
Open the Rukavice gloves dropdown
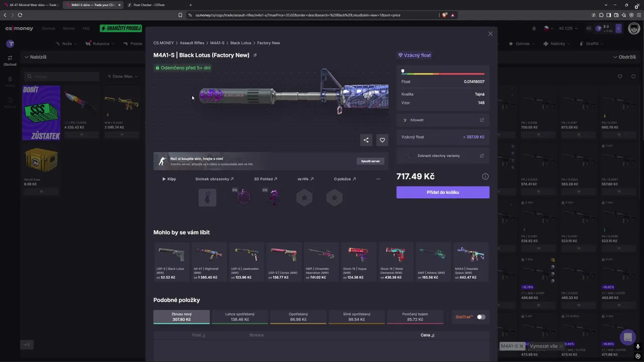point(100,44)
